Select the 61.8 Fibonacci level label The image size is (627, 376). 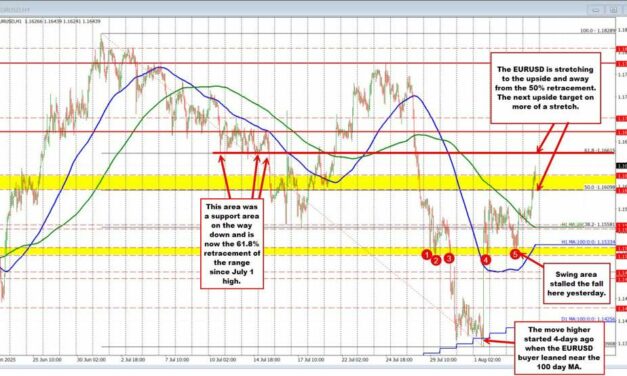(599, 150)
